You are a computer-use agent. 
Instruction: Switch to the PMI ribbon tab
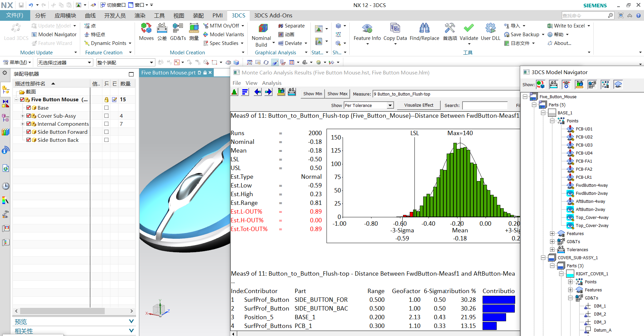tap(217, 15)
